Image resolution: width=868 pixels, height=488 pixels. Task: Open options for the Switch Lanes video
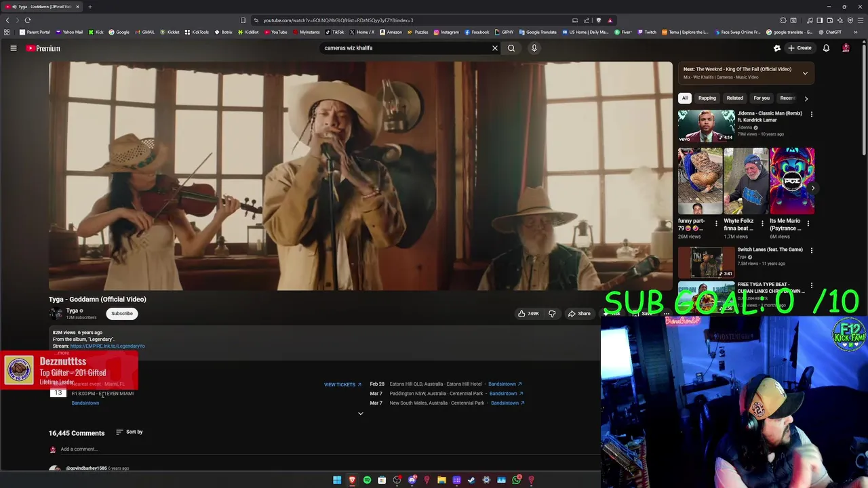(811, 250)
